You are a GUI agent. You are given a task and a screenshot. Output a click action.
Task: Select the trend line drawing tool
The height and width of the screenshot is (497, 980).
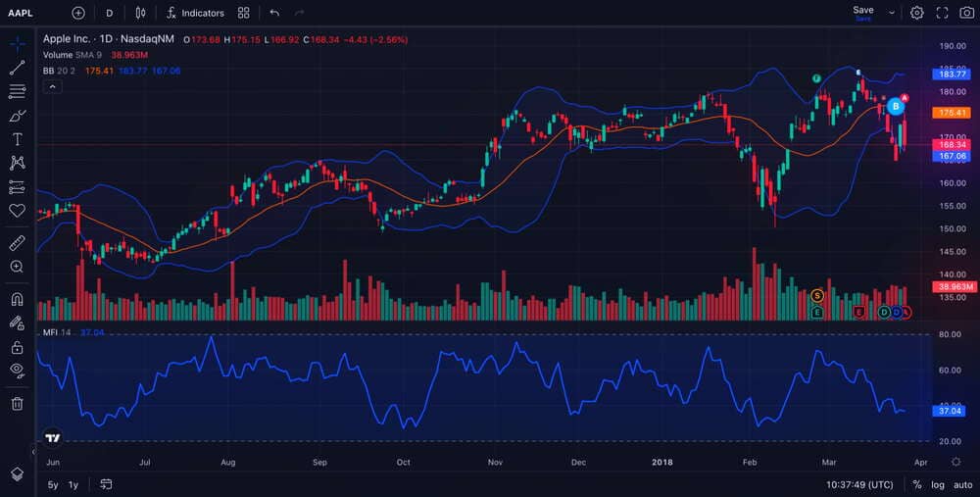tap(17, 68)
